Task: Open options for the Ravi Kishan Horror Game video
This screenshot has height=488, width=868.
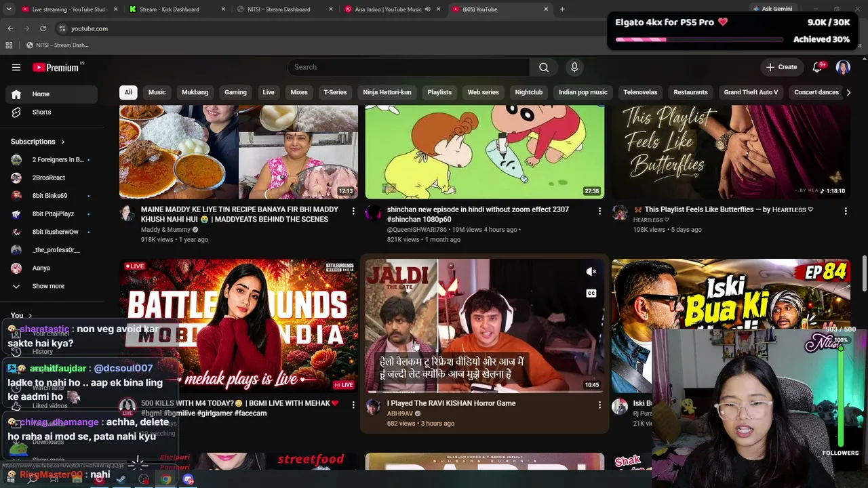Action: tap(599, 405)
